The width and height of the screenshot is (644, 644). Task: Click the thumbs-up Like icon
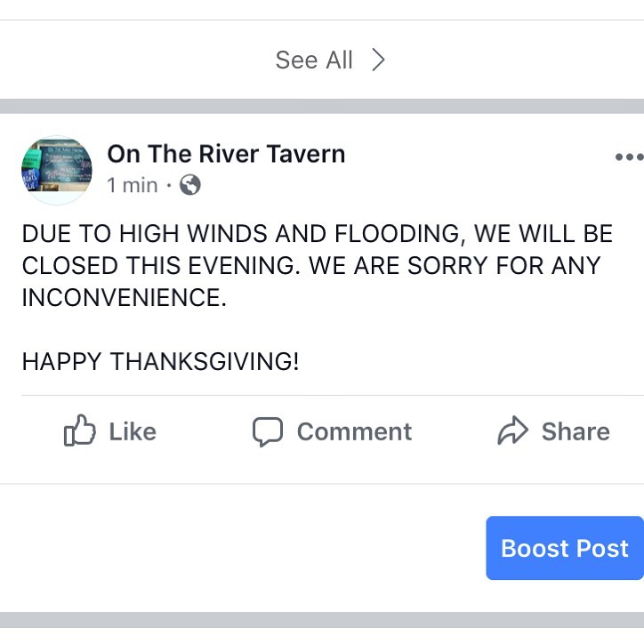[80, 430]
